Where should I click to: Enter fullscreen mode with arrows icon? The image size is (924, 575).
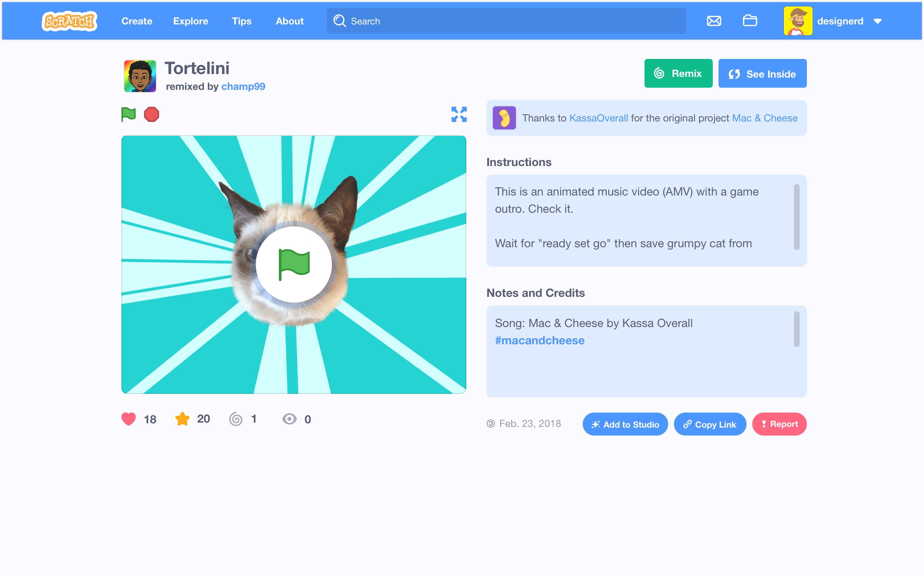[x=459, y=115]
